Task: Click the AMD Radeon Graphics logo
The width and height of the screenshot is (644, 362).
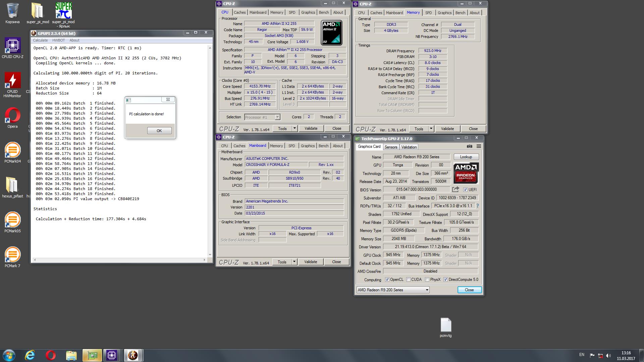Action: coord(466,173)
